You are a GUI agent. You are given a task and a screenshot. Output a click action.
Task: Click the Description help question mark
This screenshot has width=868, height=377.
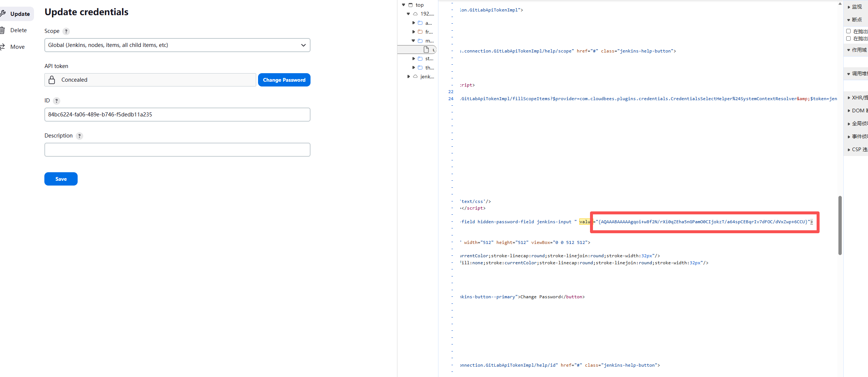79,136
